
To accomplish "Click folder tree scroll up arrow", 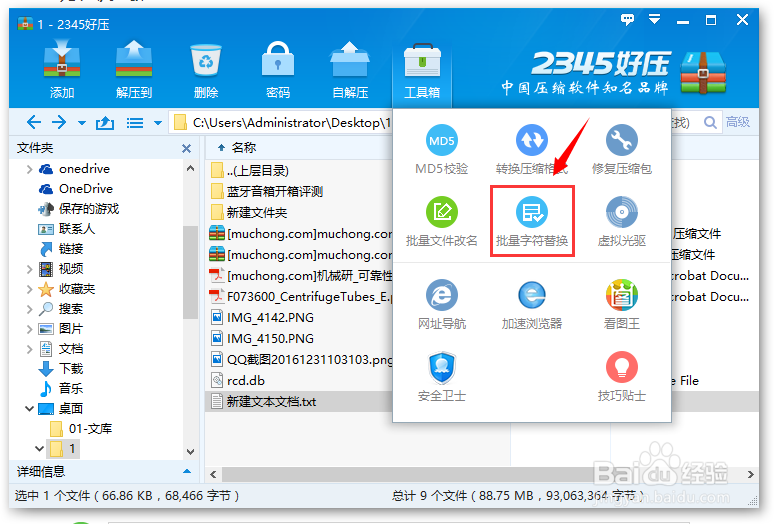I will [191, 168].
